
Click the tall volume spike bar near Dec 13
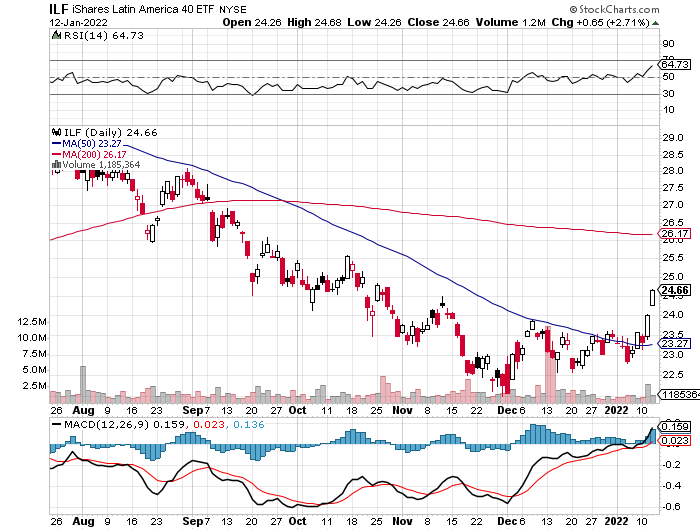[x=548, y=364]
